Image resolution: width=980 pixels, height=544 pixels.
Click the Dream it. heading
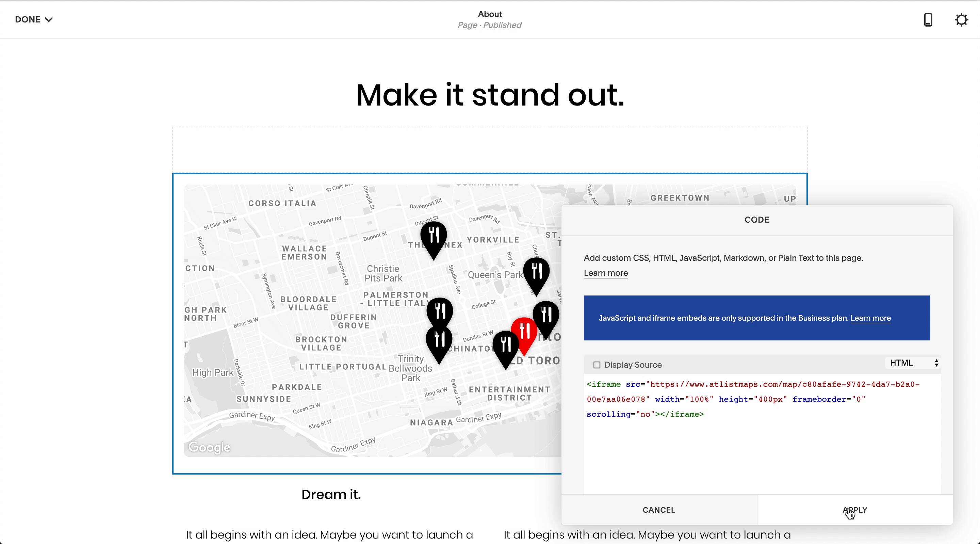pos(331,495)
